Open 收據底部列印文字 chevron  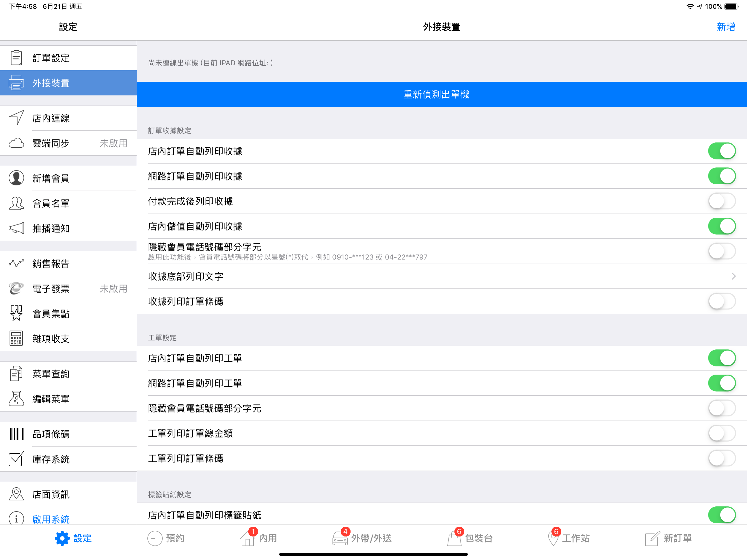(734, 276)
